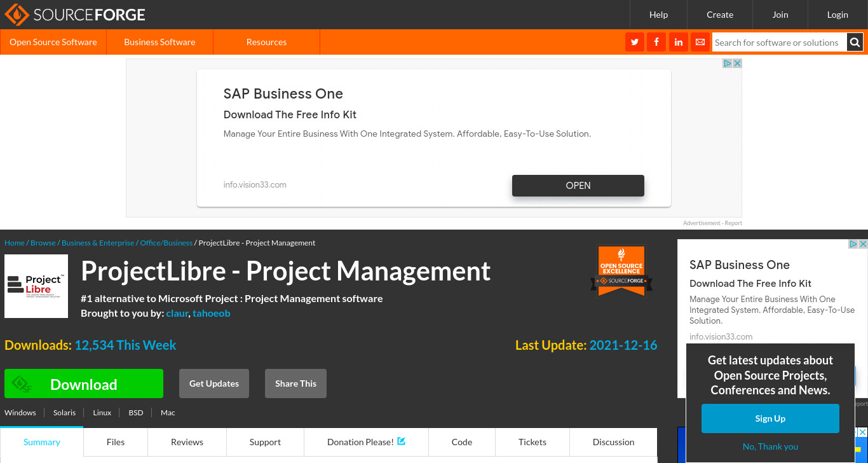Image resolution: width=868 pixels, height=463 pixels.
Task: Switch to the Support tab
Action: point(265,442)
